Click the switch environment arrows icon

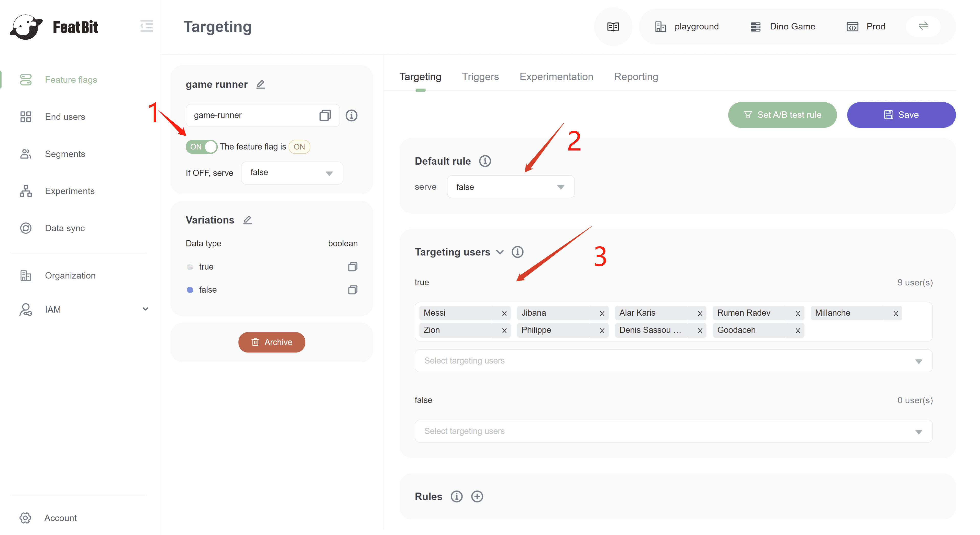point(923,26)
